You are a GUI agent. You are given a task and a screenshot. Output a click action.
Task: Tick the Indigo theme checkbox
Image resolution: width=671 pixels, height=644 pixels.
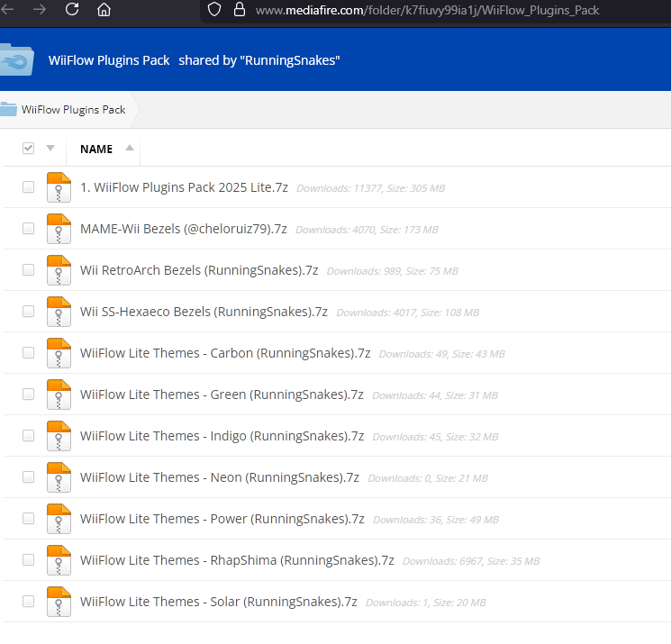click(28, 436)
